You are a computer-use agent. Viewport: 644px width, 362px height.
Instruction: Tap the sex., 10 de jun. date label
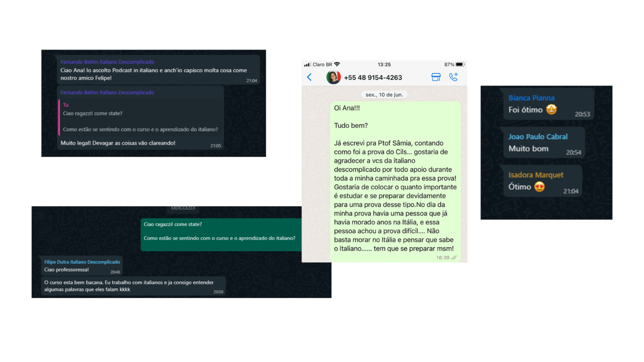coord(384,95)
